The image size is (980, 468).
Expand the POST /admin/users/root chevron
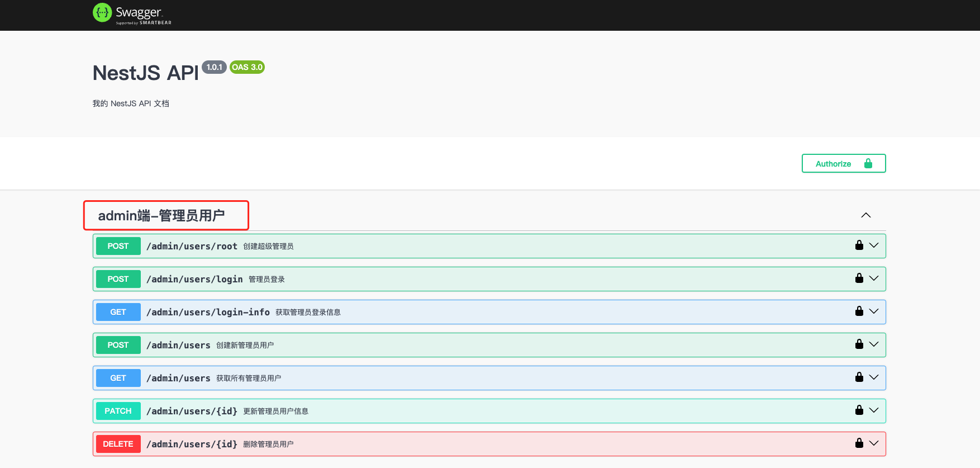pyautogui.click(x=874, y=245)
